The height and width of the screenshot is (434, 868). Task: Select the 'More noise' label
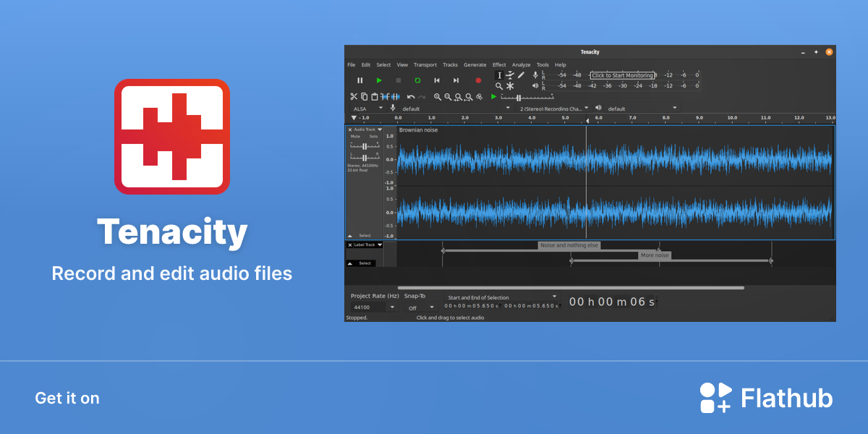point(655,255)
